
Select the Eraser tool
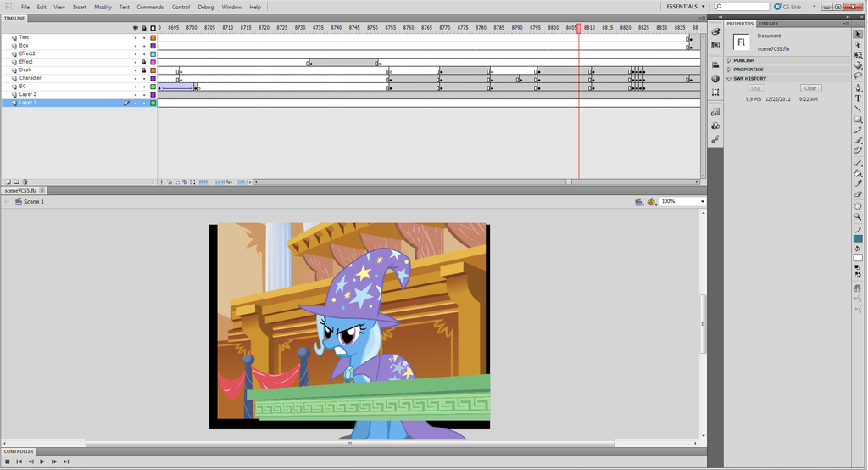click(x=858, y=194)
